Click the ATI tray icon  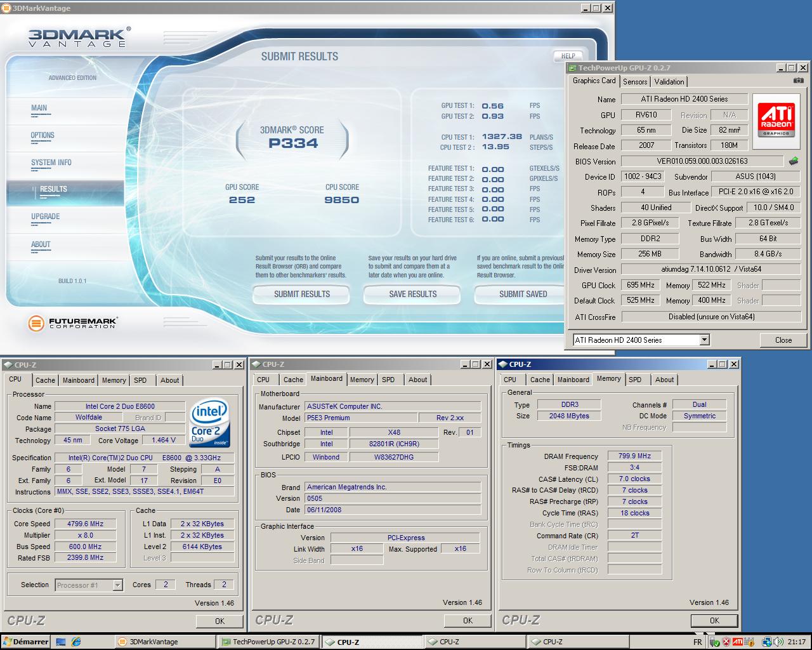[738, 642]
